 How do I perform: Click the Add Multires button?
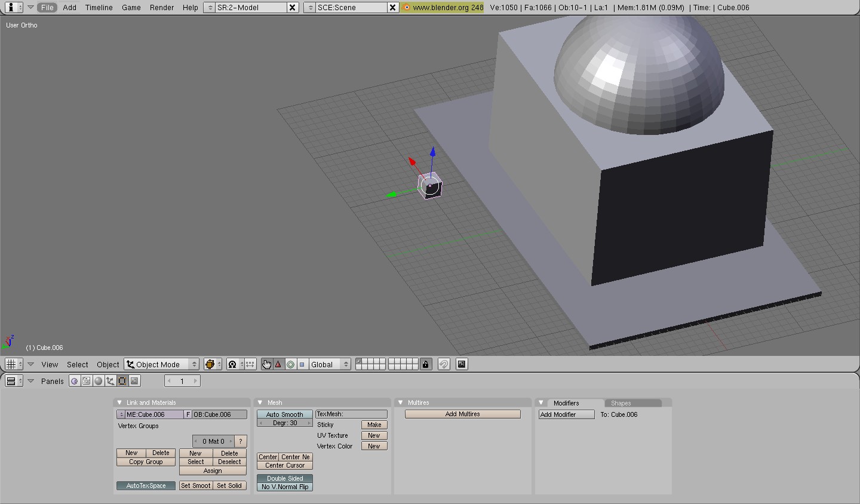(463, 414)
